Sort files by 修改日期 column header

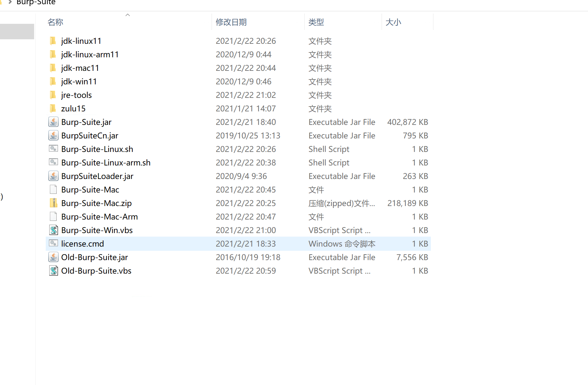point(231,22)
